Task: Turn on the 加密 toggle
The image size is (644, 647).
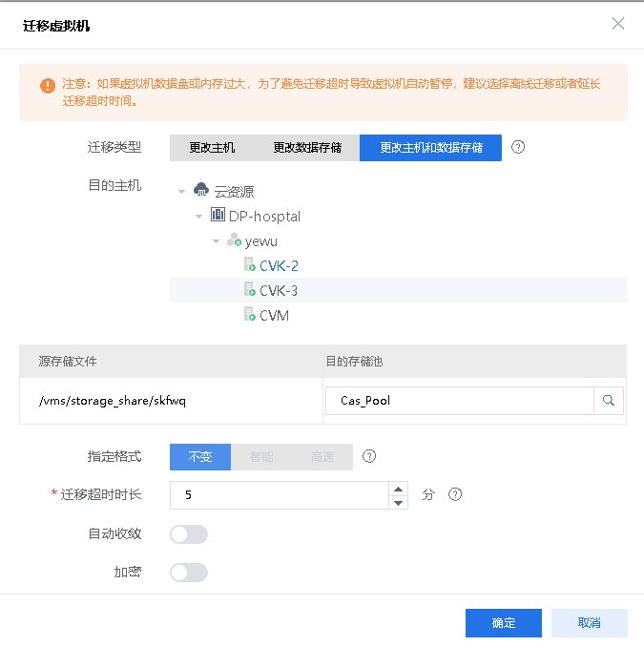Action: [x=188, y=573]
